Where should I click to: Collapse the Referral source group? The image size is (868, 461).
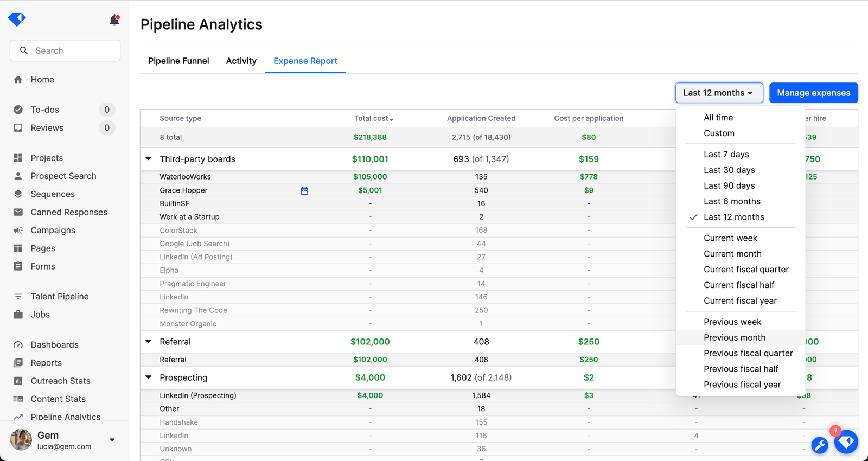tap(149, 342)
